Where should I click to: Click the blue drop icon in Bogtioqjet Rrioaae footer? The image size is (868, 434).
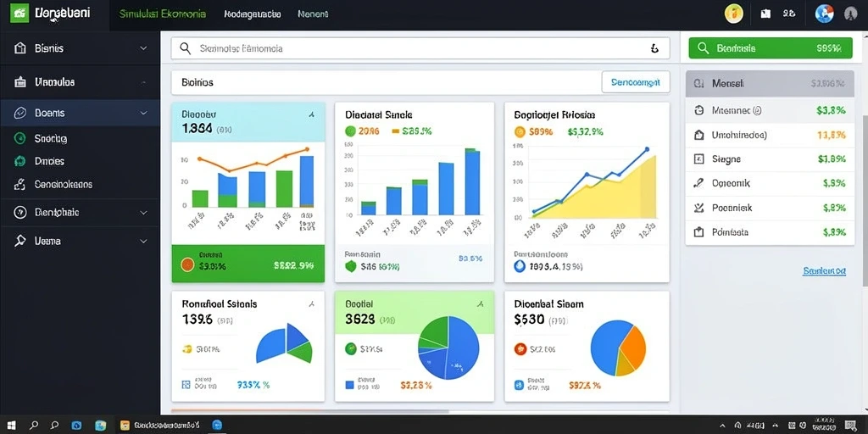[x=520, y=266]
